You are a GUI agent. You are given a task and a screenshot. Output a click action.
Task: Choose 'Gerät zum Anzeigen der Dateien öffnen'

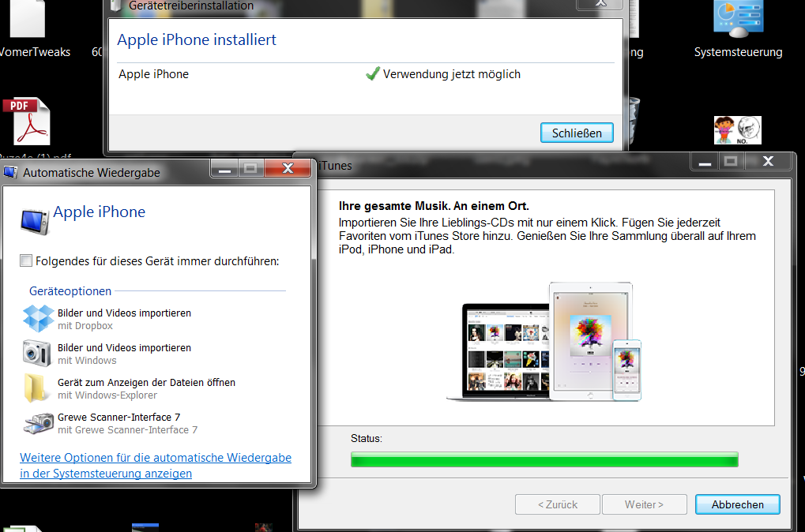pos(146,383)
